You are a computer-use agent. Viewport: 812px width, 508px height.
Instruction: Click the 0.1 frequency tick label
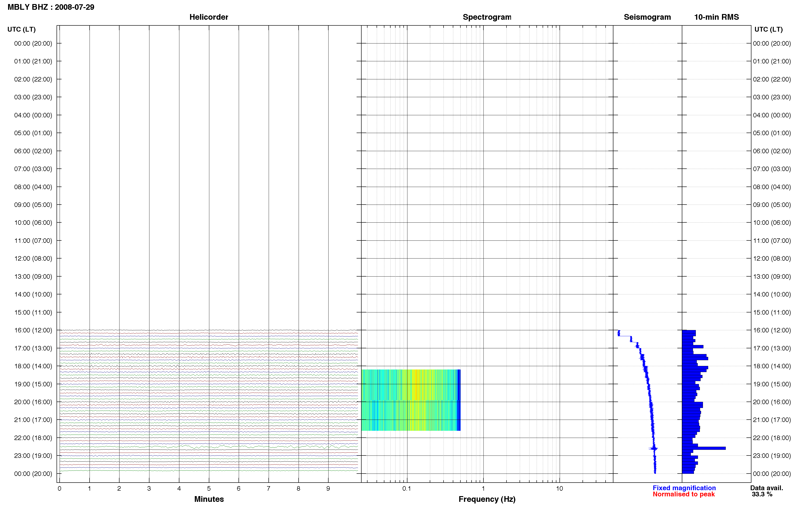point(407,489)
